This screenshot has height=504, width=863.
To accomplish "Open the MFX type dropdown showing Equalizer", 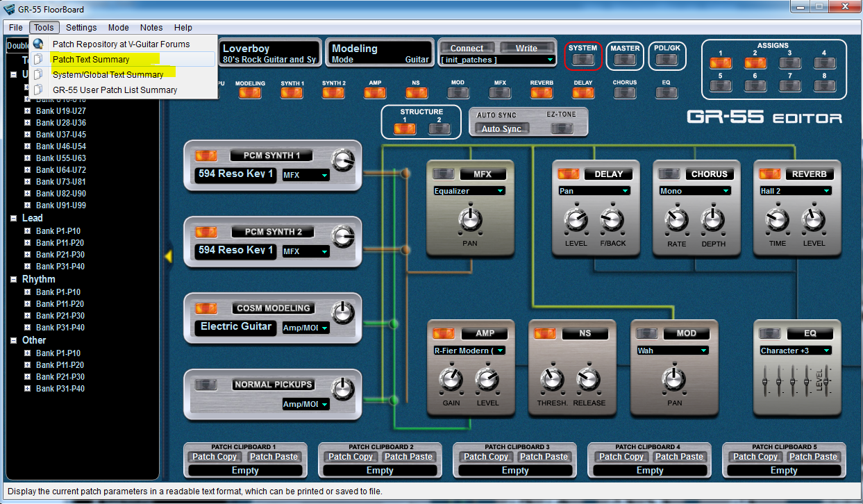I will click(x=469, y=191).
